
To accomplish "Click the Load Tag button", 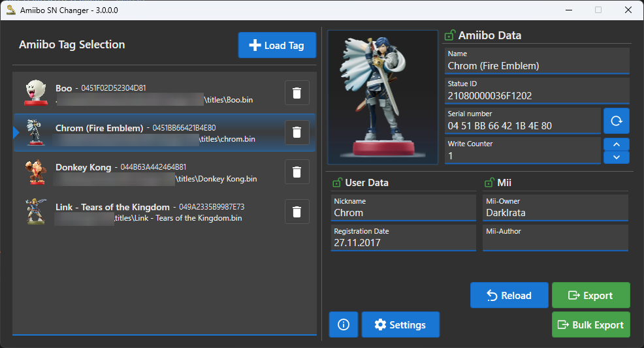I will point(277,45).
